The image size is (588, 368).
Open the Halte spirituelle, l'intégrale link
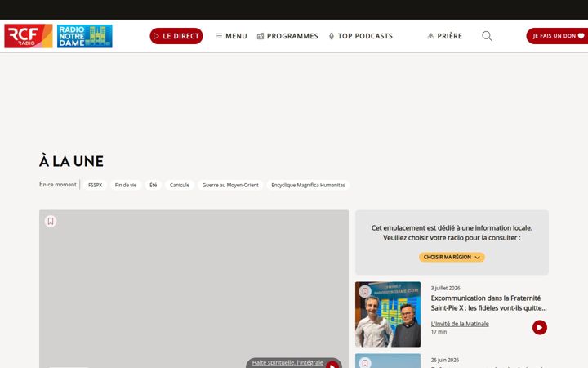pyautogui.click(x=287, y=363)
